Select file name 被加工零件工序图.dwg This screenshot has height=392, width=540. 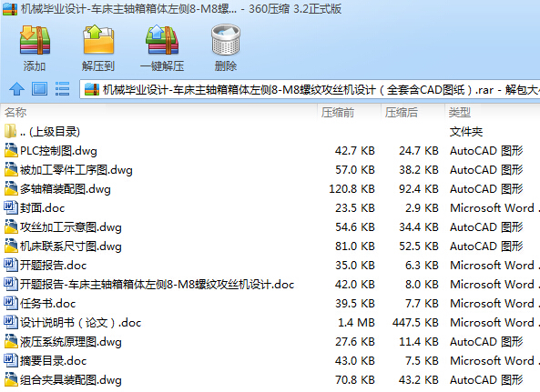(x=76, y=170)
